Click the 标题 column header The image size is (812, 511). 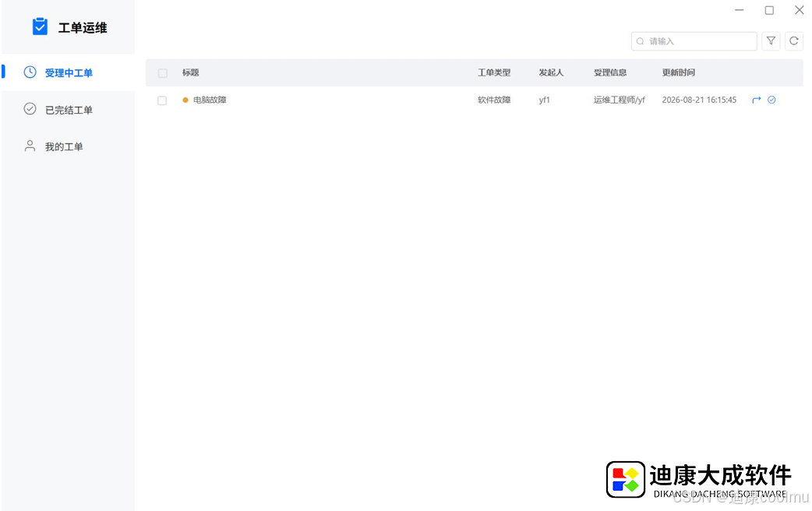pyautogui.click(x=191, y=72)
